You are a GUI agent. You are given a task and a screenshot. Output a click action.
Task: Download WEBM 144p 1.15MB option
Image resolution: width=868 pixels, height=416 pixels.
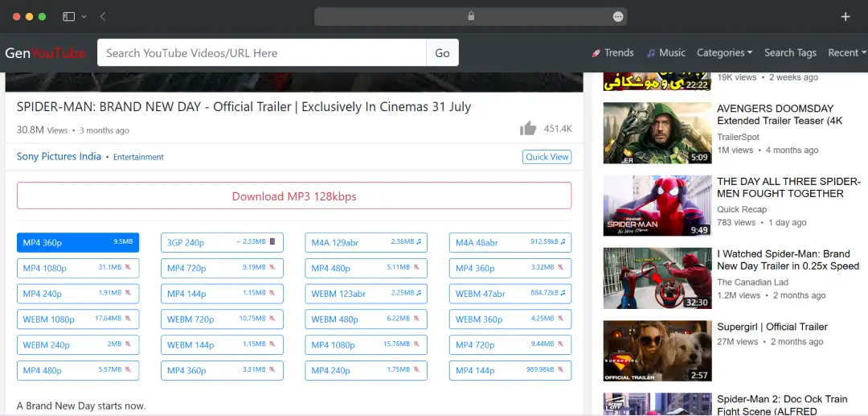click(222, 344)
